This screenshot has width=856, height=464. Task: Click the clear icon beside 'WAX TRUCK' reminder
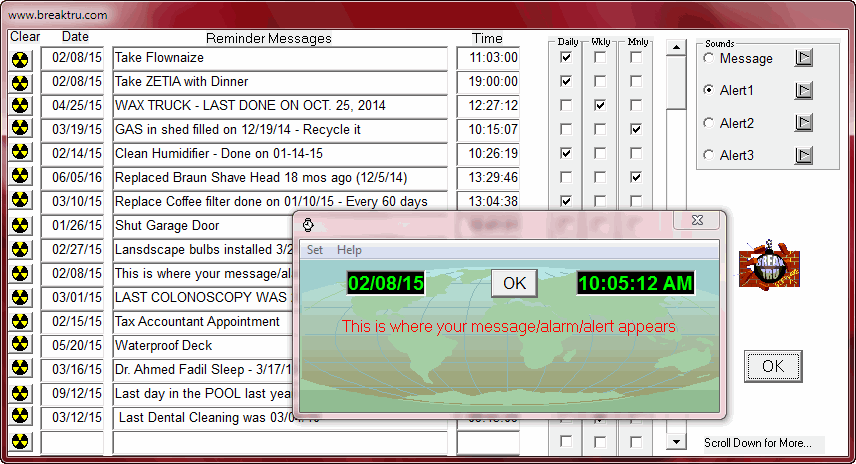click(x=21, y=106)
